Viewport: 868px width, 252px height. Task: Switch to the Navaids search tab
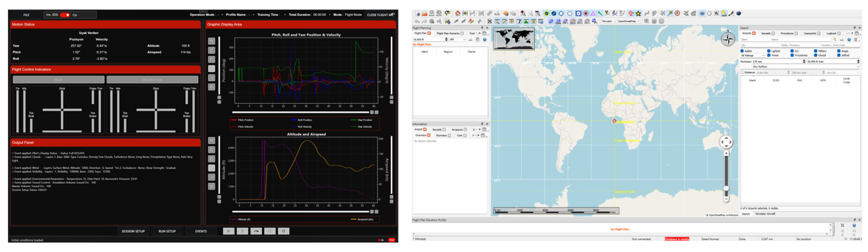(x=766, y=33)
